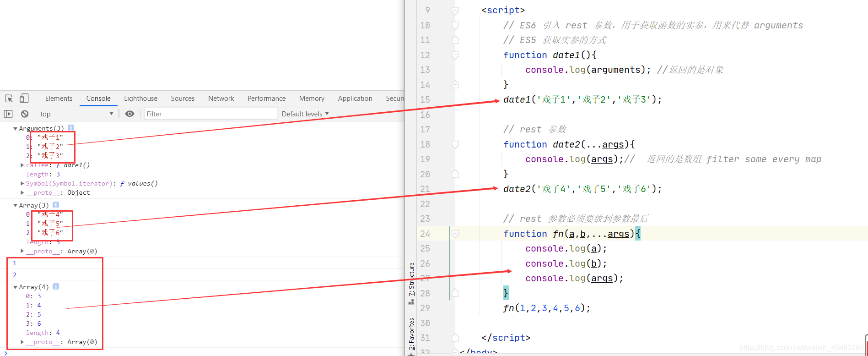Click line number 29 in the gutter
The width and height of the screenshot is (868, 356).
425,308
